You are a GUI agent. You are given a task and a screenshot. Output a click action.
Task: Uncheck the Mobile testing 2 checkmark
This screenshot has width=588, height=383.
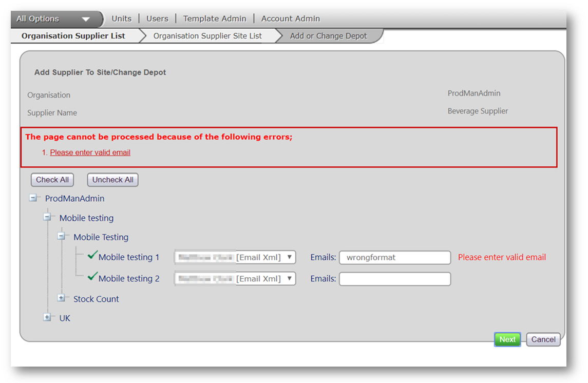tap(92, 277)
